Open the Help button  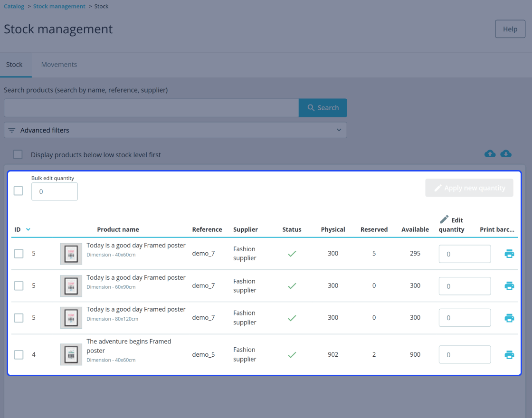(510, 29)
